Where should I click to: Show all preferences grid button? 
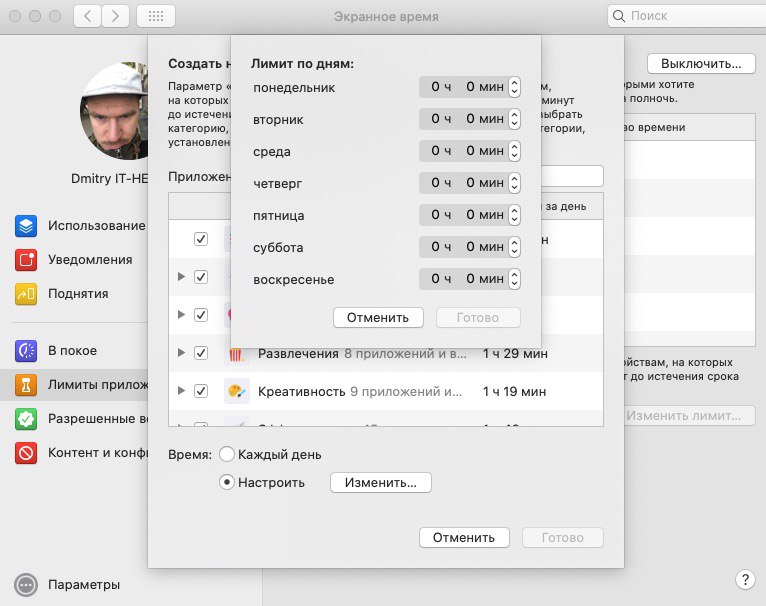(x=155, y=16)
